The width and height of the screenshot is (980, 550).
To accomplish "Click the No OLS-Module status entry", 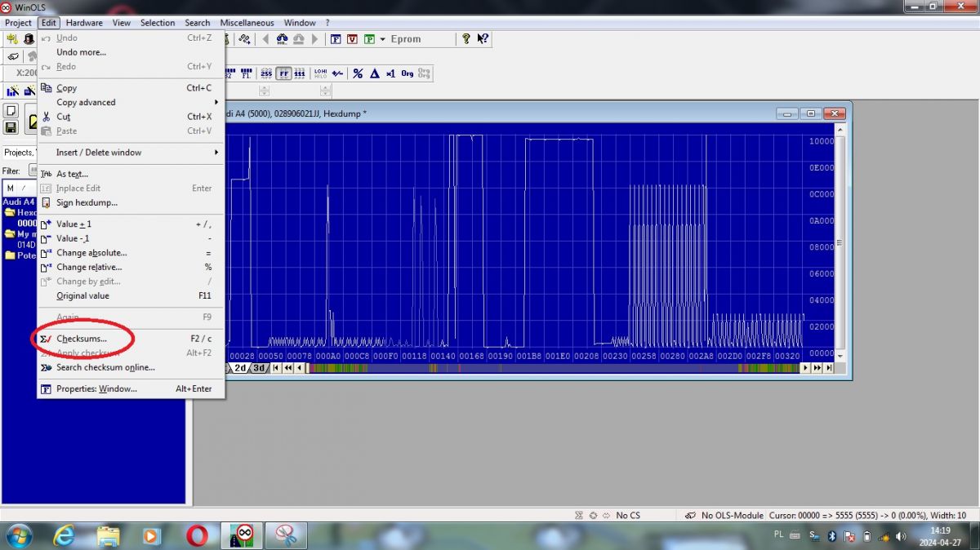I will point(733,516).
